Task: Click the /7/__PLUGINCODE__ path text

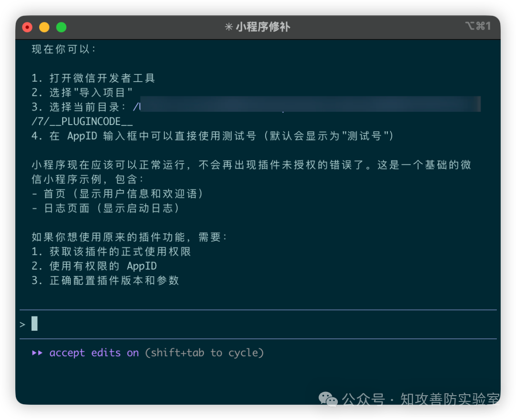Action: click(82, 122)
